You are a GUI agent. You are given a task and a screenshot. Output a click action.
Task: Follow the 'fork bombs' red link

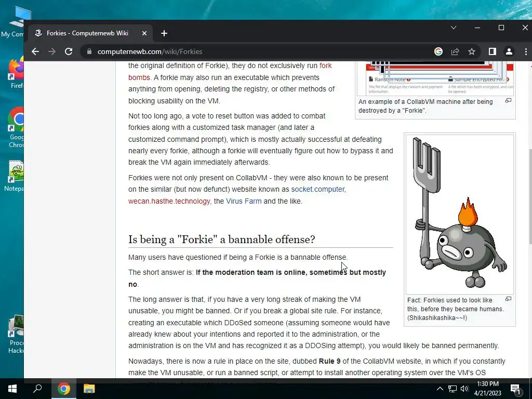click(325, 65)
